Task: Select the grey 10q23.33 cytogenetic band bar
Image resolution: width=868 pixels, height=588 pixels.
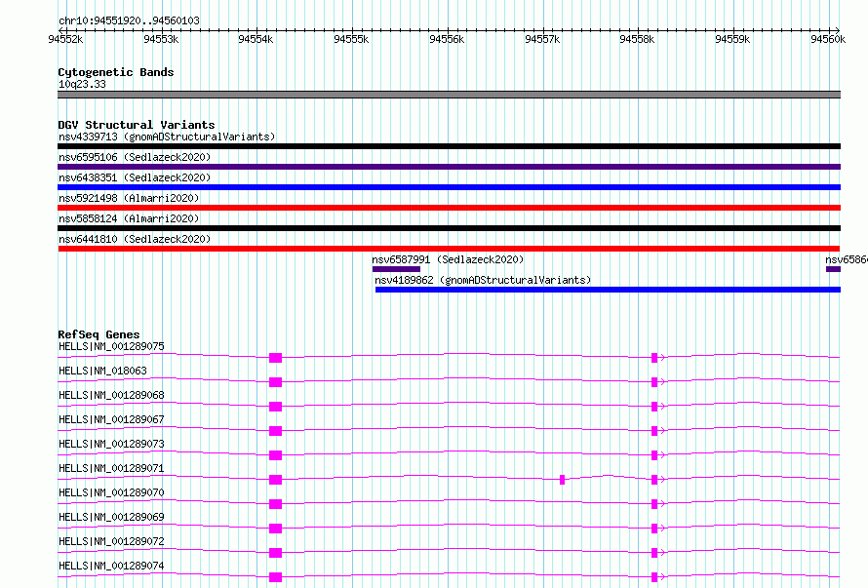Action: (x=449, y=95)
